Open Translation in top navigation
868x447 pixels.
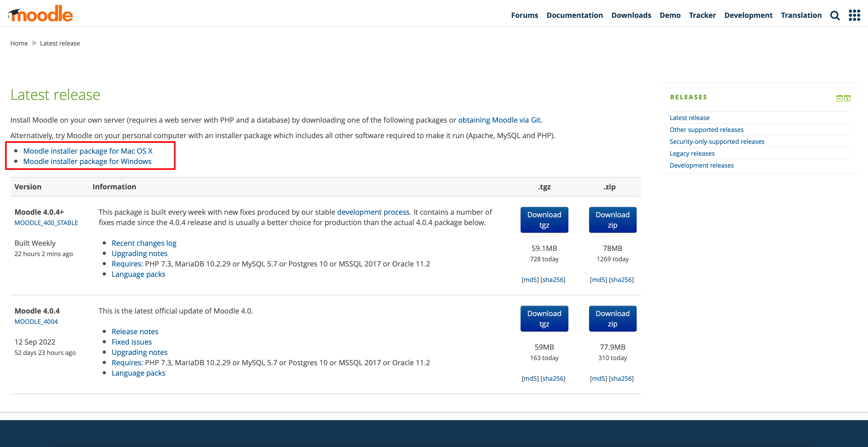click(801, 15)
